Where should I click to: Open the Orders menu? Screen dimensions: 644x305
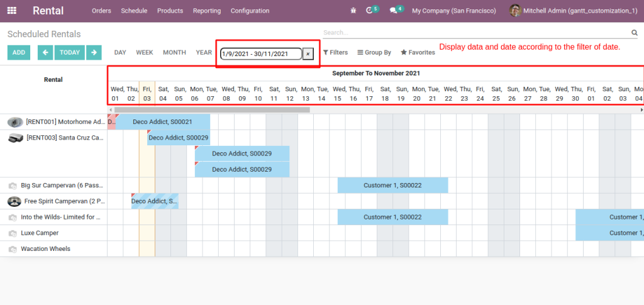pyautogui.click(x=101, y=11)
